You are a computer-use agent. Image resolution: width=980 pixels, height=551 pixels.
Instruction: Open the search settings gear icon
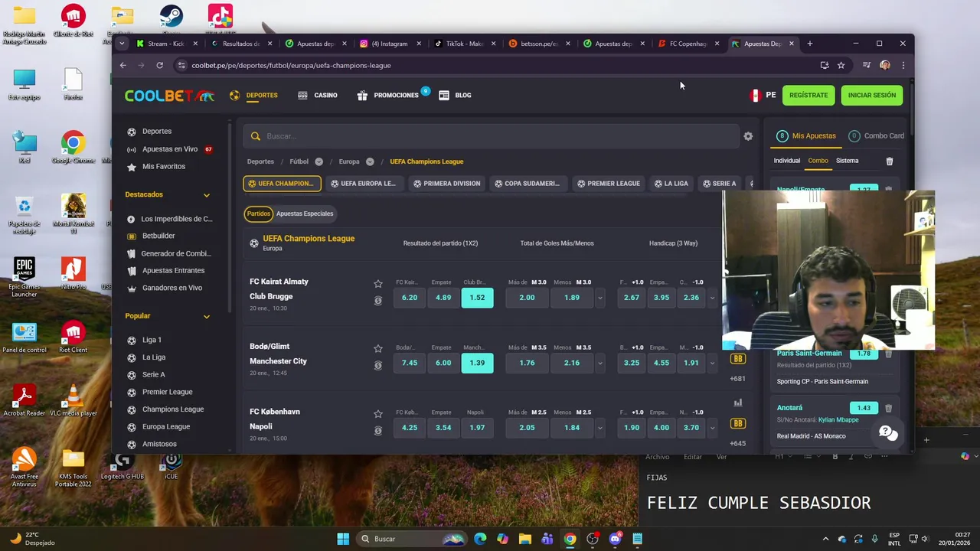click(x=748, y=136)
